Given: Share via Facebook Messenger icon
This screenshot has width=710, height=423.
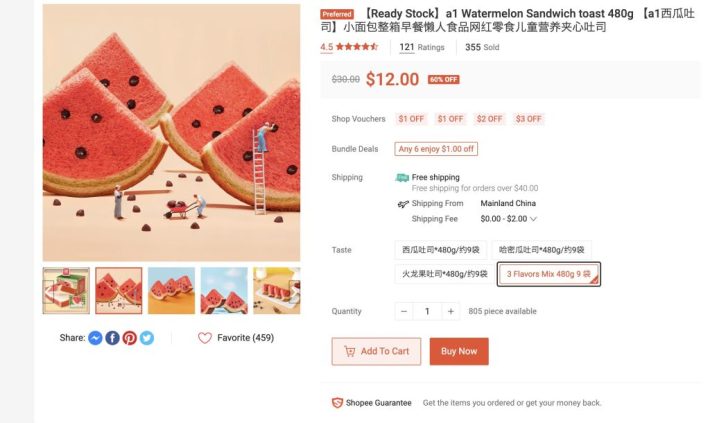Looking at the screenshot, I should point(95,338).
